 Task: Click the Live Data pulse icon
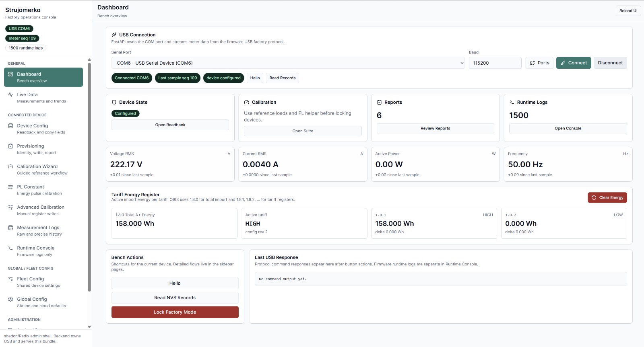[x=10, y=94]
